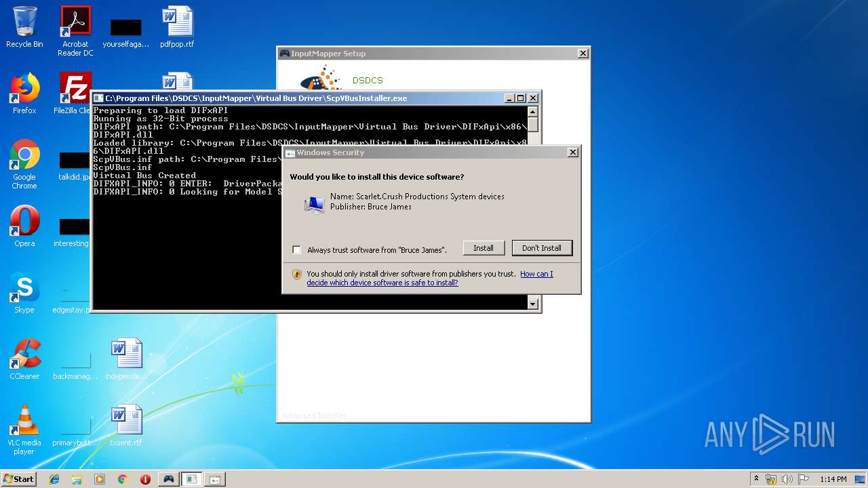This screenshot has height=488, width=868.
Task: Launch VLC media player shortcut
Action: click(24, 430)
